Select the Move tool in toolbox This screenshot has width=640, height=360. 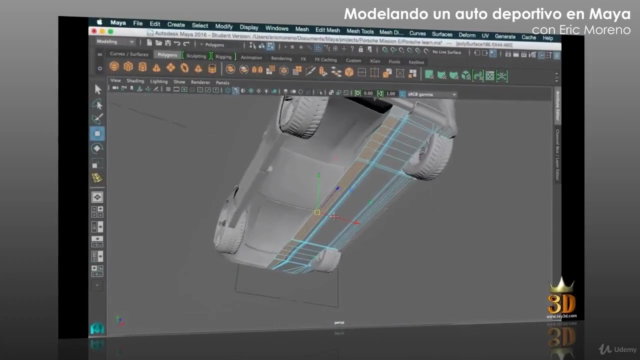pos(97,133)
